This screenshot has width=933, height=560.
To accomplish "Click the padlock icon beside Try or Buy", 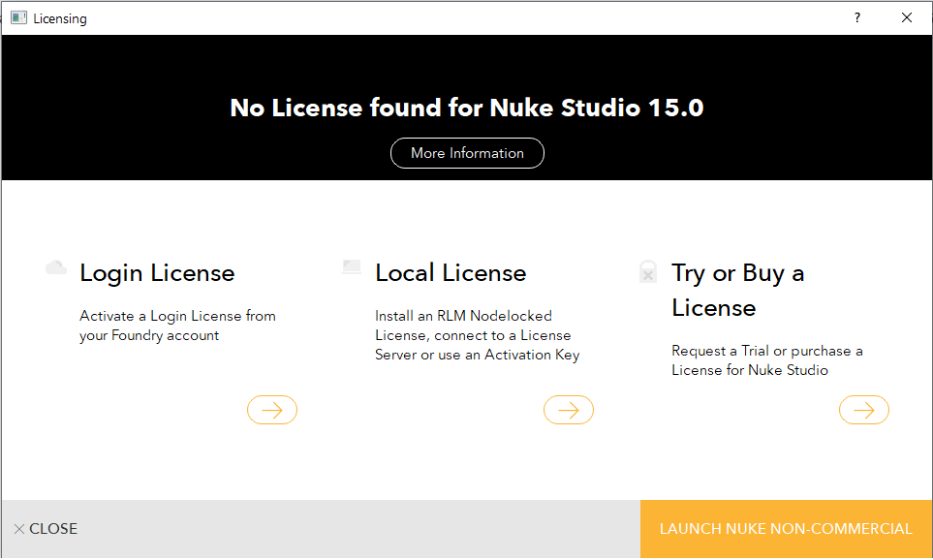I will [x=648, y=271].
